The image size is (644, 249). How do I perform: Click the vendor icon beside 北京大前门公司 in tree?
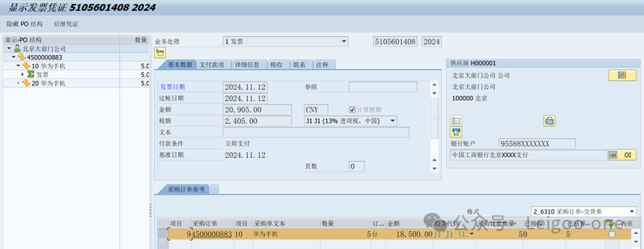coord(17,48)
